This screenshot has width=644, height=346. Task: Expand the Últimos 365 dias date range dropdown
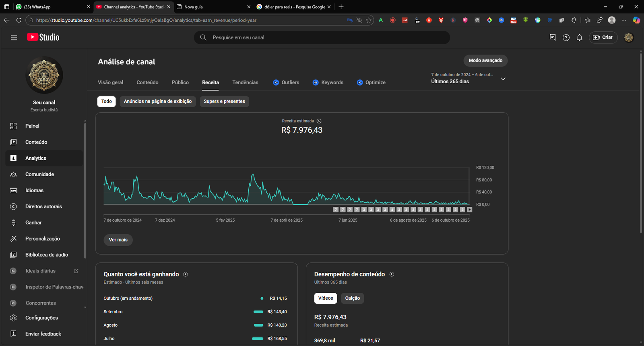[503, 79]
